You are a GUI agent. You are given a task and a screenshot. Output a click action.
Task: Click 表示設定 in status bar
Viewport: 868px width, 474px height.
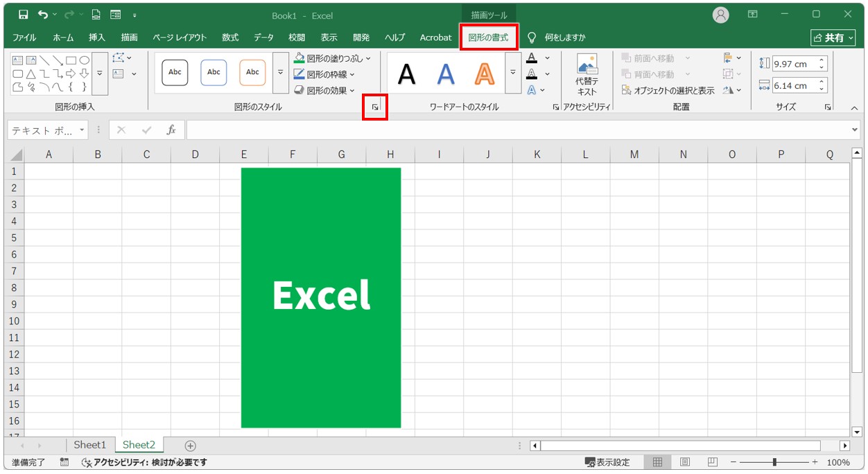607,462
